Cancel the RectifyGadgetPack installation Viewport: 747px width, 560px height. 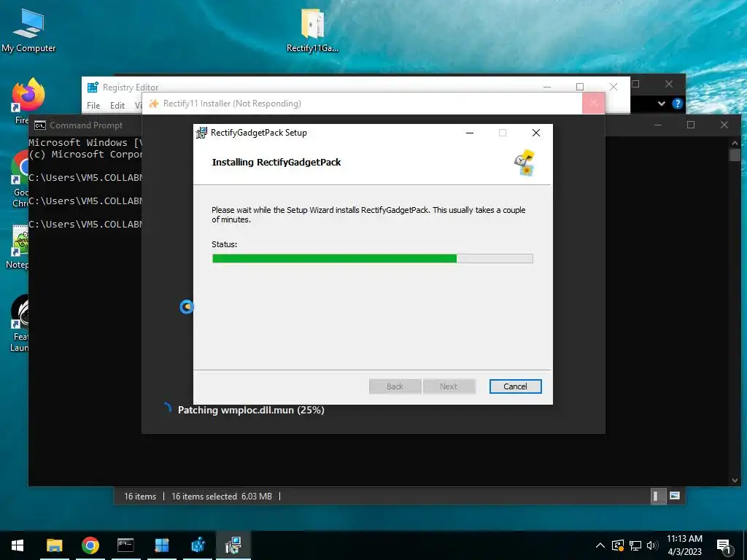[515, 386]
